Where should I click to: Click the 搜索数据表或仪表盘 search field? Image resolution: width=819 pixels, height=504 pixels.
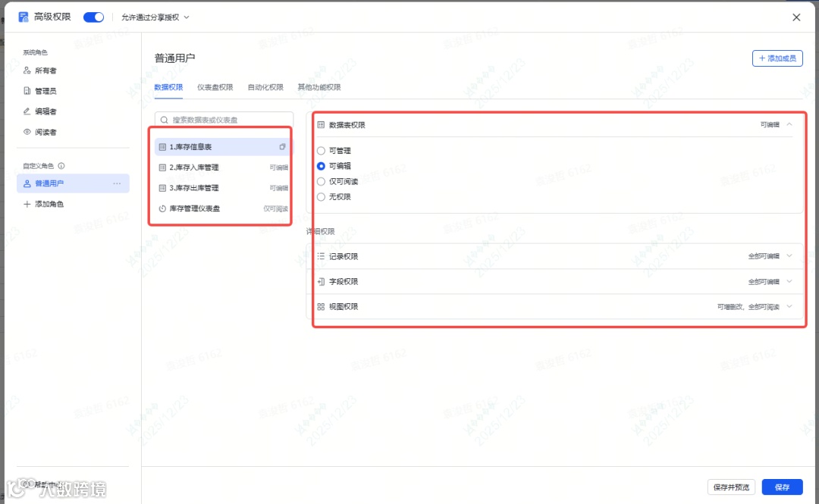click(x=224, y=120)
